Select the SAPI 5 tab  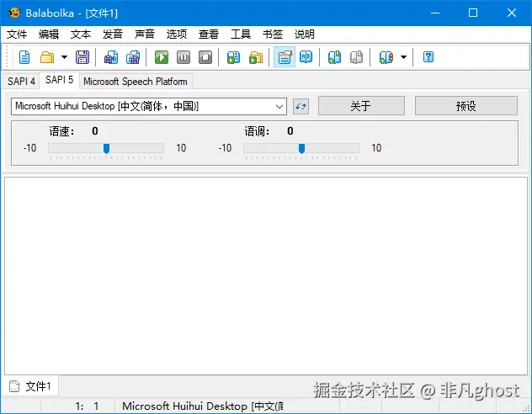pyautogui.click(x=60, y=80)
